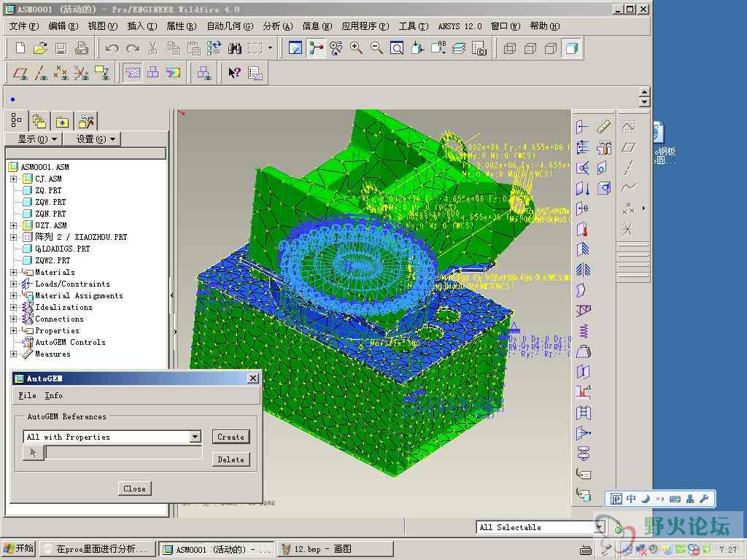The width and height of the screenshot is (747, 560).
Task: Save using the floppy disk icon
Action: click(61, 48)
